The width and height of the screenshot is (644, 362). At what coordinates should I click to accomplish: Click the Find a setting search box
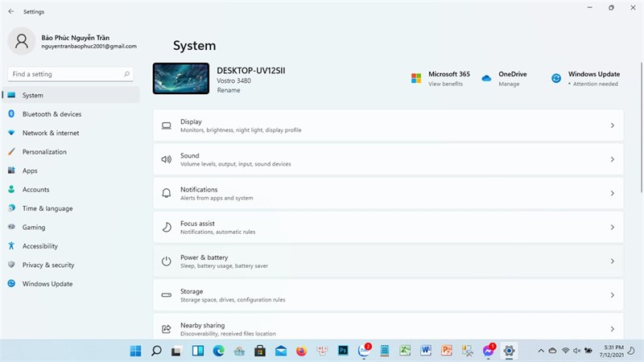71,74
